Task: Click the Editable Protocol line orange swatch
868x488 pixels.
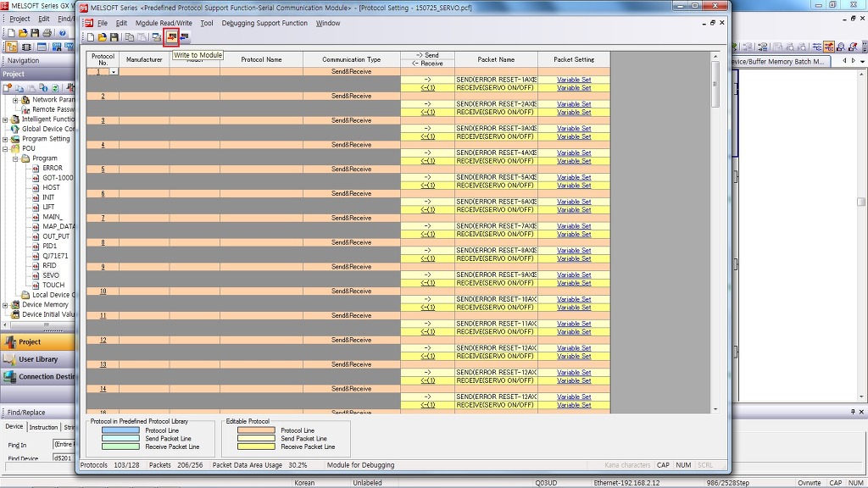Action: click(256, 430)
